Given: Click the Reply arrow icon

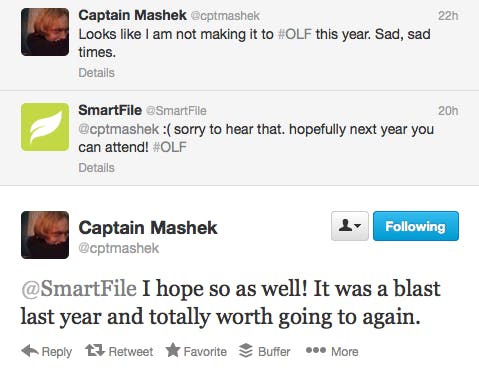Looking at the screenshot, I should click(30, 351).
